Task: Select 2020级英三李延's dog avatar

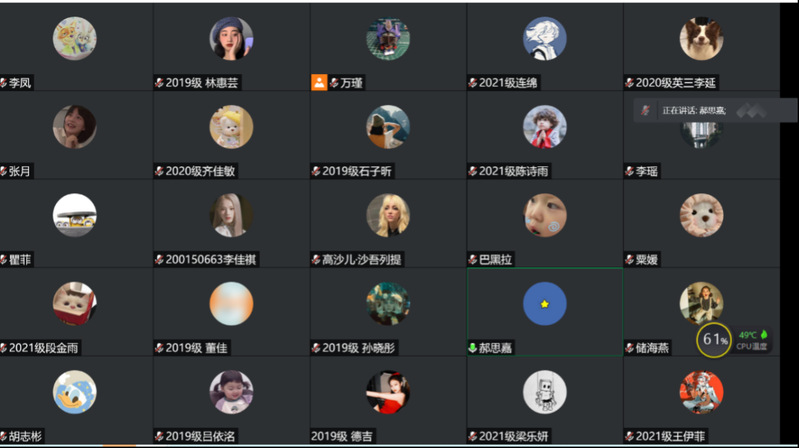Action: click(701, 39)
